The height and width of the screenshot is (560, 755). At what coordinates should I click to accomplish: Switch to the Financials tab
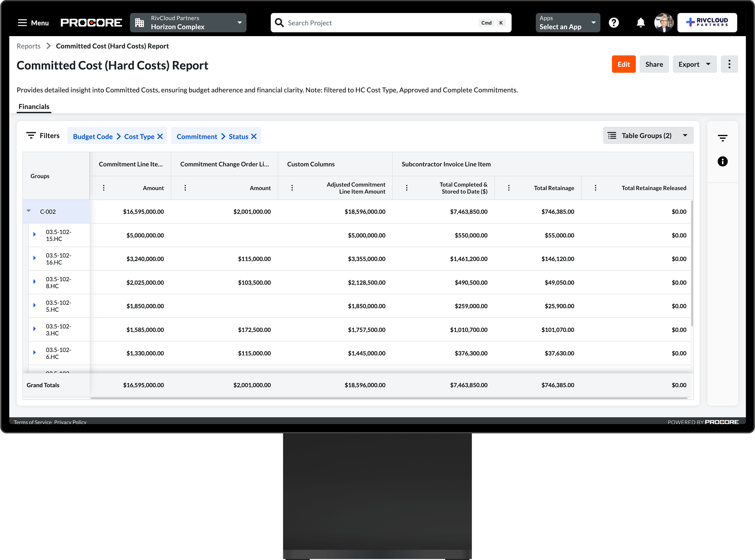34,106
